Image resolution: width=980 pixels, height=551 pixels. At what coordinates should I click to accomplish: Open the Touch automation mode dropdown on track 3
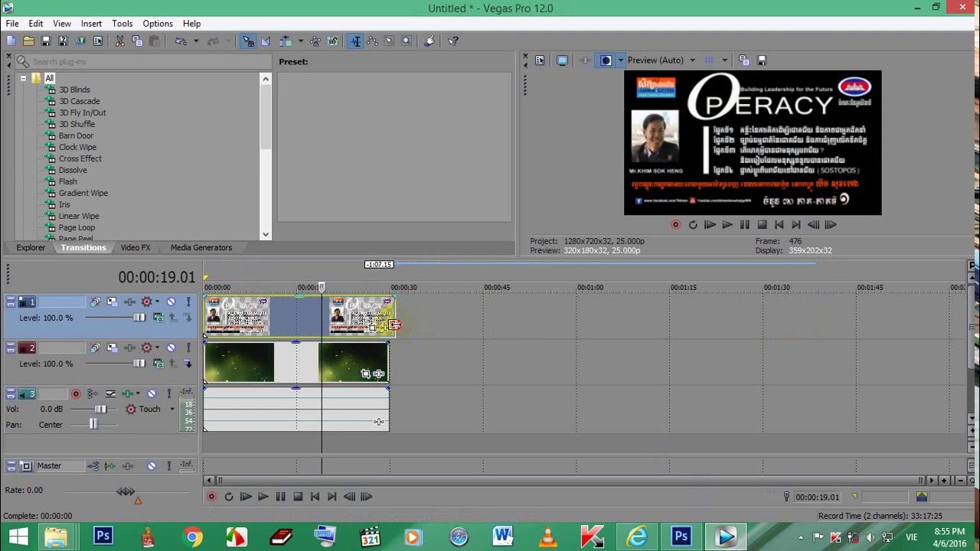click(x=172, y=409)
